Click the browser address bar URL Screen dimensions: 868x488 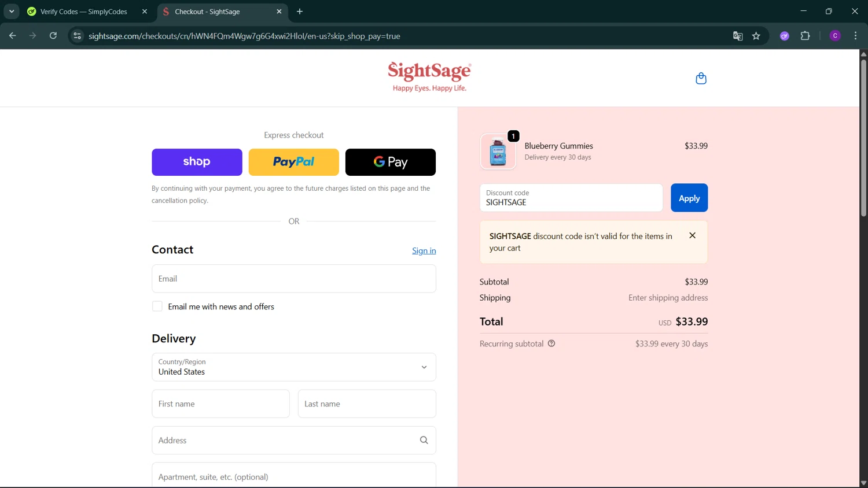[x=244, y=36]
